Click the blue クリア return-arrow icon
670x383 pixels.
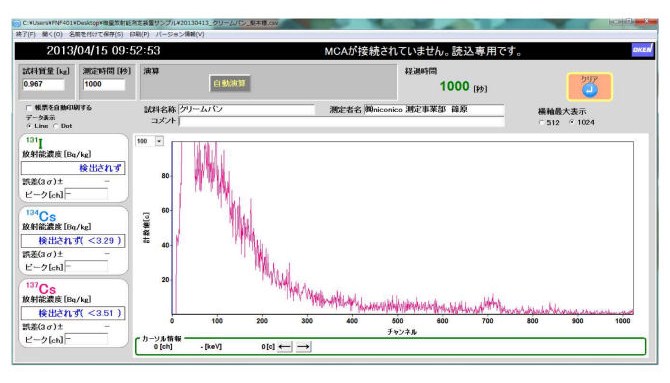590,90
